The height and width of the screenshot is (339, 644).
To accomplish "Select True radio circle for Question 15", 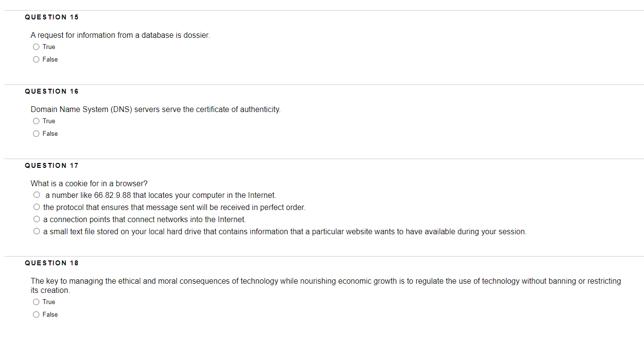I will (36, 47).
